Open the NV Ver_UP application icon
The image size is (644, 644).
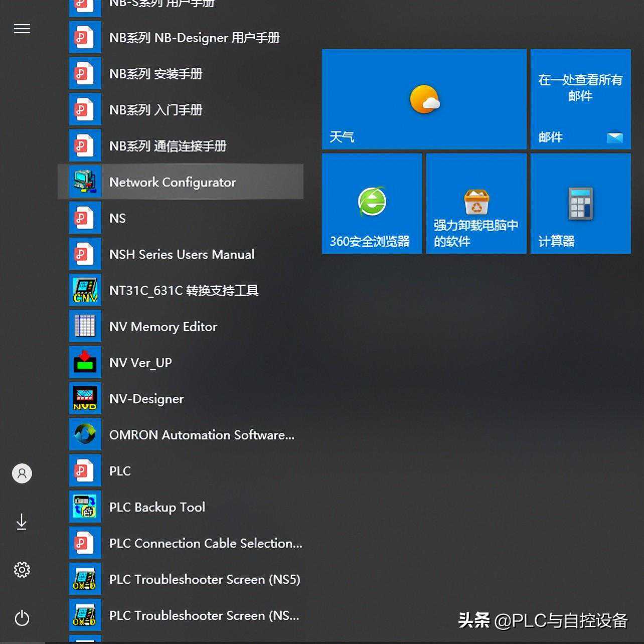click(85, 362)
